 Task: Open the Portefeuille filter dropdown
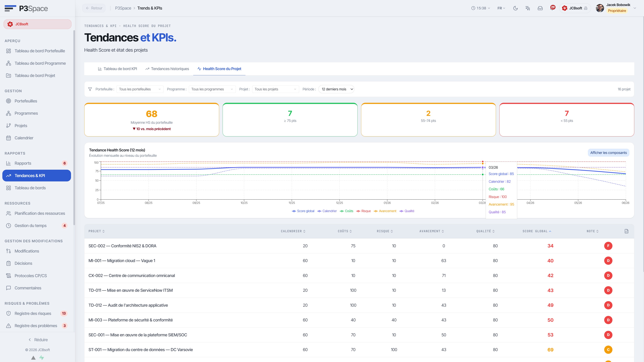(140, 89)
